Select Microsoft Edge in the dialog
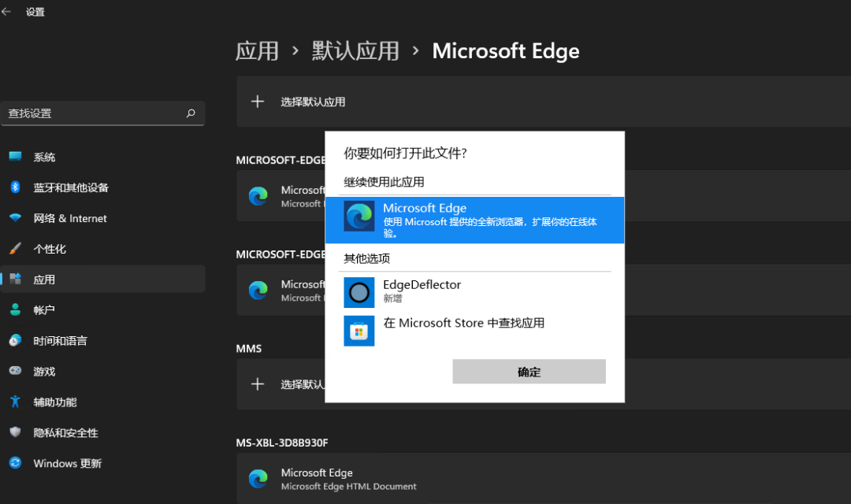Image resolution: width=851 pixels, height=504 pixels. [474, 220]
